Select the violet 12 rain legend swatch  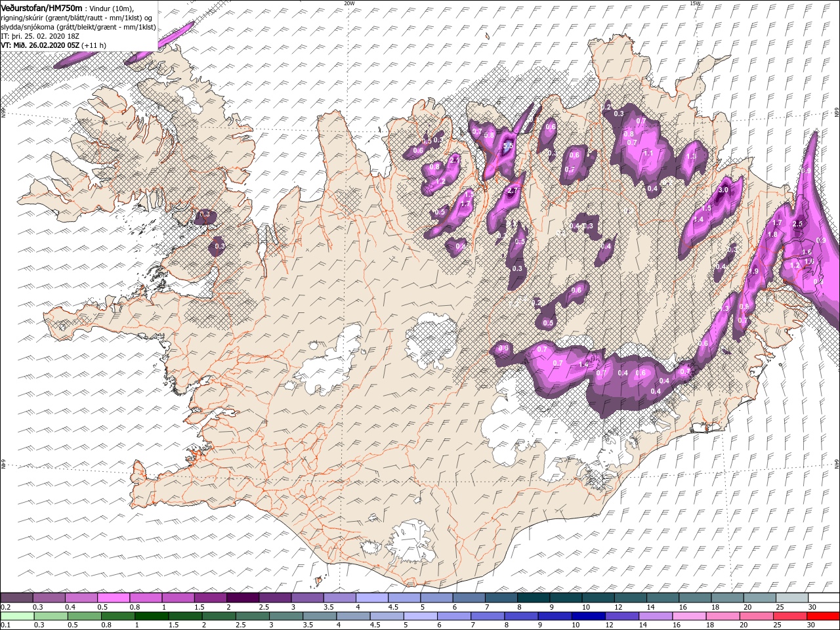621,616
